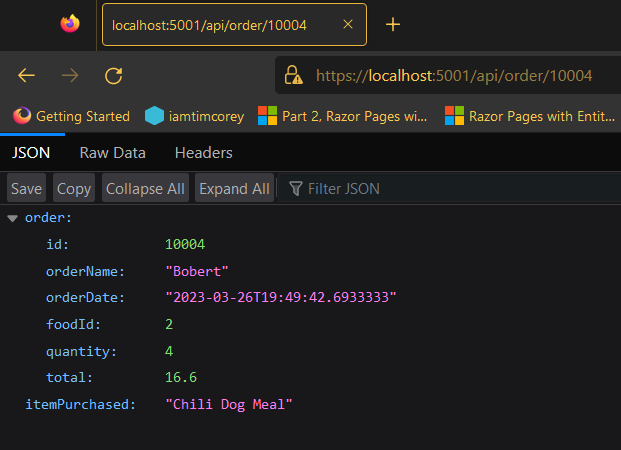
Task: Open the Part 2, Razor Pages bookmark
Action: [343, 116]
